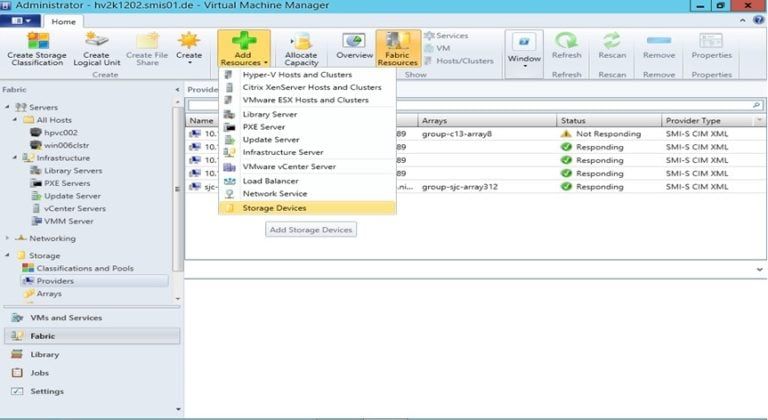Select Citrix XenServer Hosts and Clusters
This screenshot has width=768, height=420.
(x=307, y=87)
